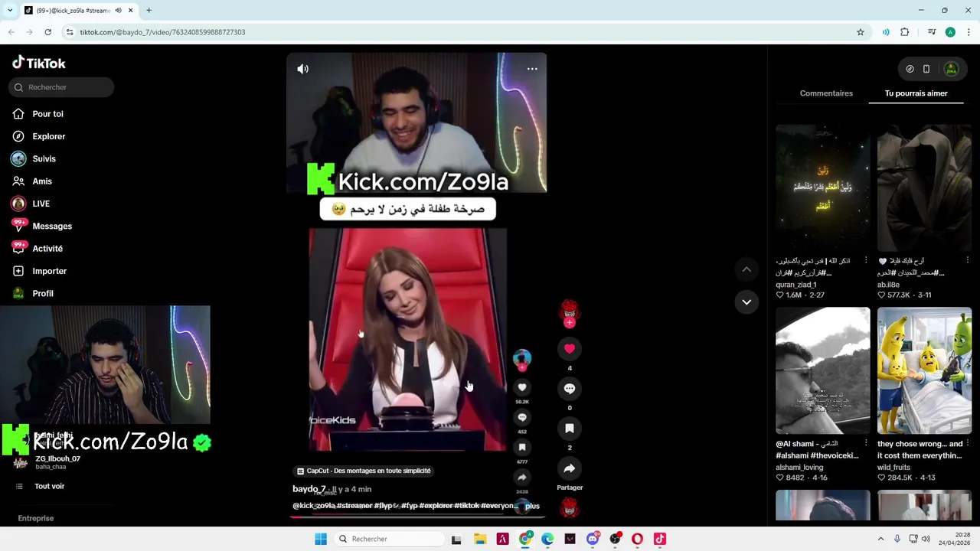Expand caption with the plus link
Screen dimensions: 980x551
(532, 506)
